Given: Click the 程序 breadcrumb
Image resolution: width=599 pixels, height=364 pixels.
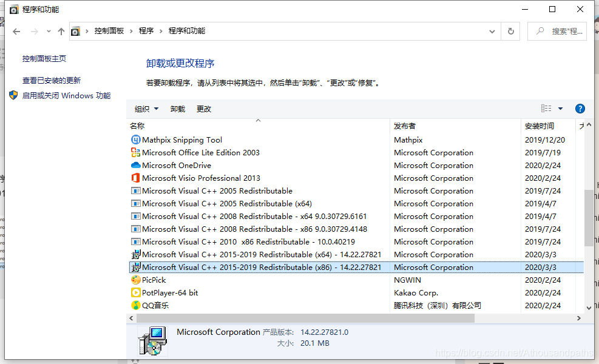Looking at the screenshot, I should [x=146, y=31].
